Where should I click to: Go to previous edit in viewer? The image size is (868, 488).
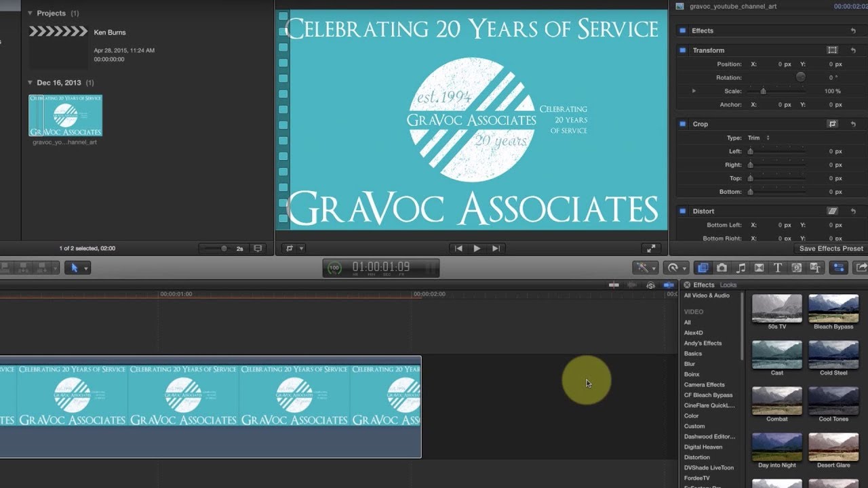click(458, 249)
